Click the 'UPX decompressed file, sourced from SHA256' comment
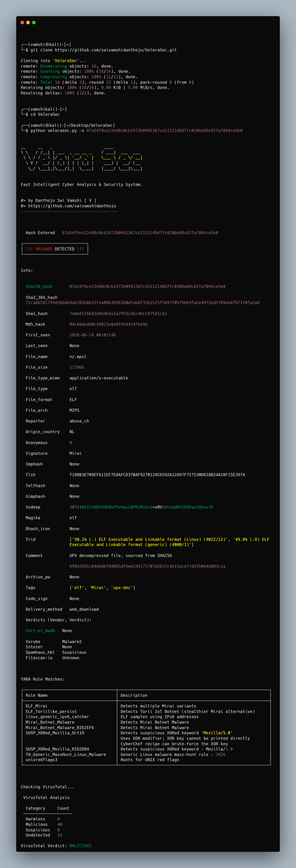The width and height of the screenshot is (296, 868). coord(121,556)
